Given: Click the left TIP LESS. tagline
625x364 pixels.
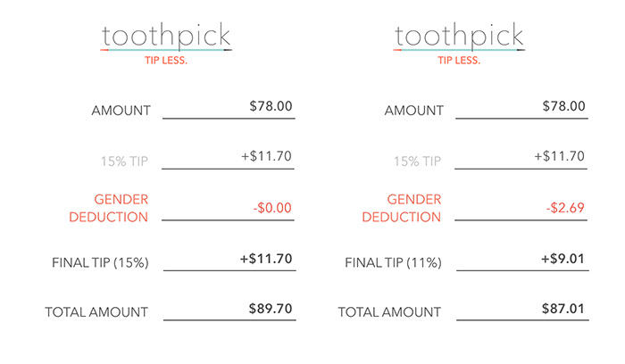Looking at the screenshot, I should [x=166, y=61].
